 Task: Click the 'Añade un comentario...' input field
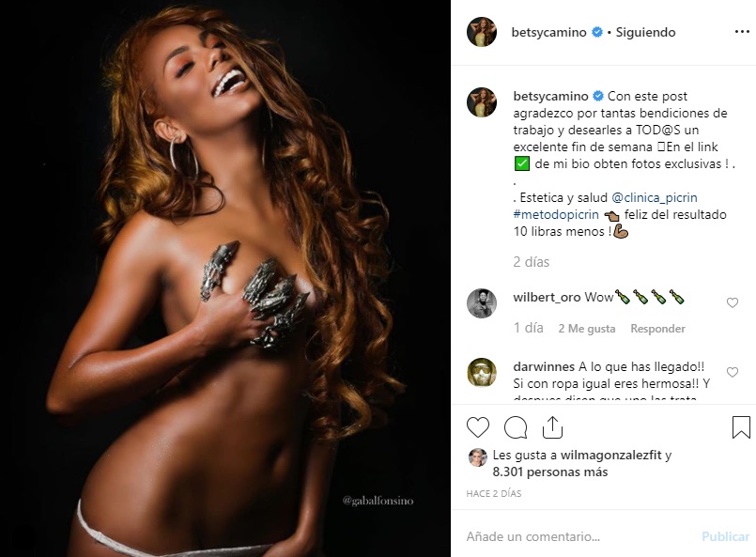(x=573, y=537)
